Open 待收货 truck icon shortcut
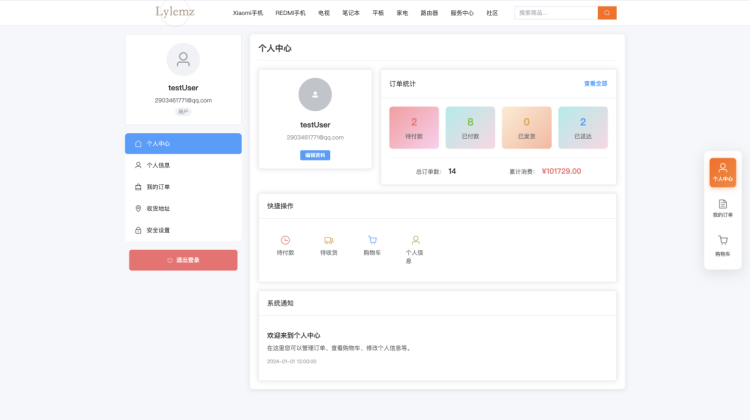 (x=328, y=240)
